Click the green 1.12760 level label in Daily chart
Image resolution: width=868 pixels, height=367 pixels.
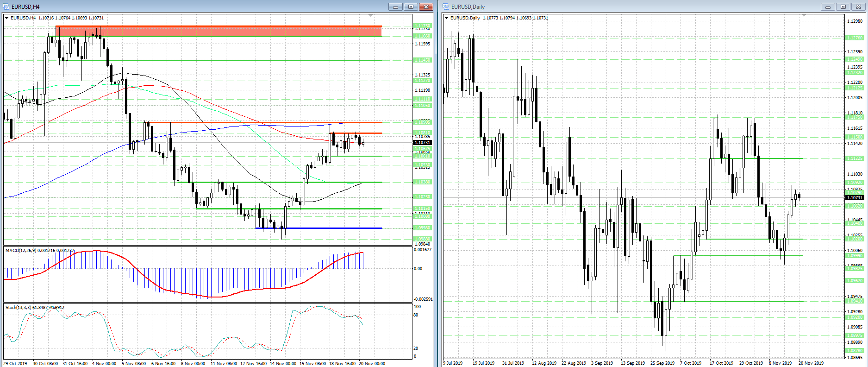point(855,38)
